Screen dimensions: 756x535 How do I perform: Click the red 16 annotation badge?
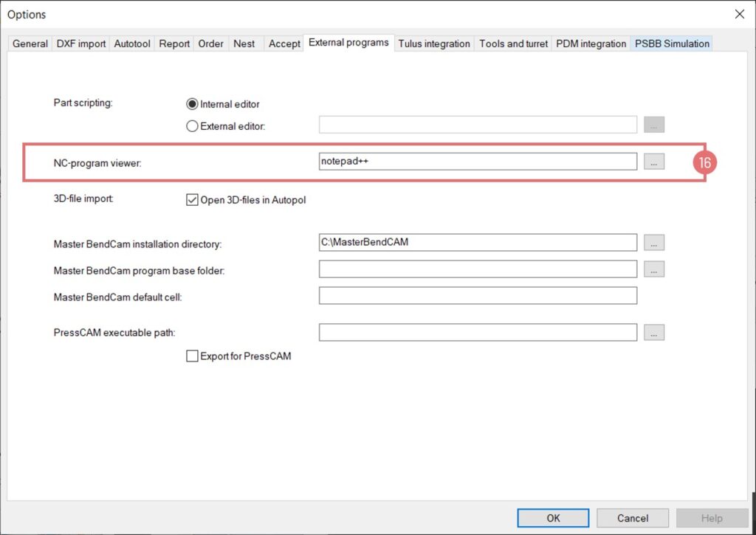pyautogui.click(x=704, y=162)
